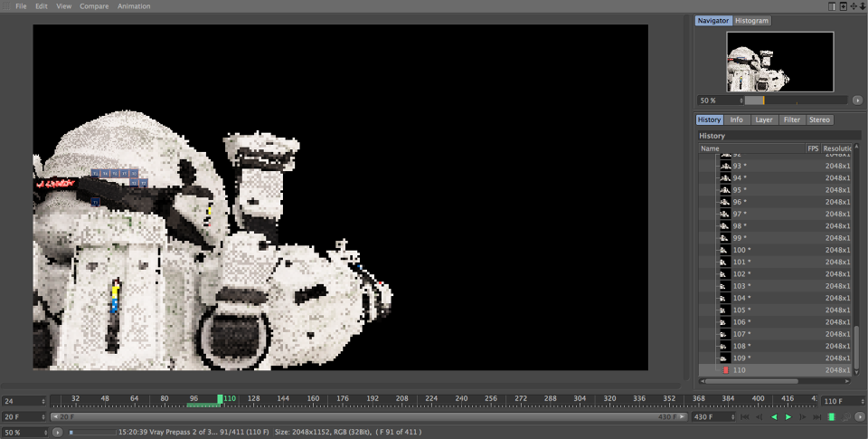Viewport: 868px width, 439px height.
Task: Open the round playback options button
Action: pyautogui.click(x=860, y=417)
